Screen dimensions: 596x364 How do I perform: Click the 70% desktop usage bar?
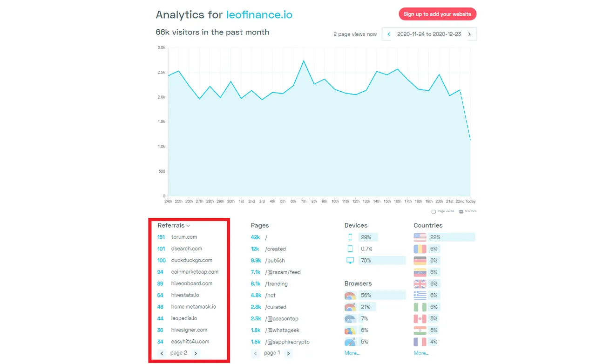coord(382,260)
